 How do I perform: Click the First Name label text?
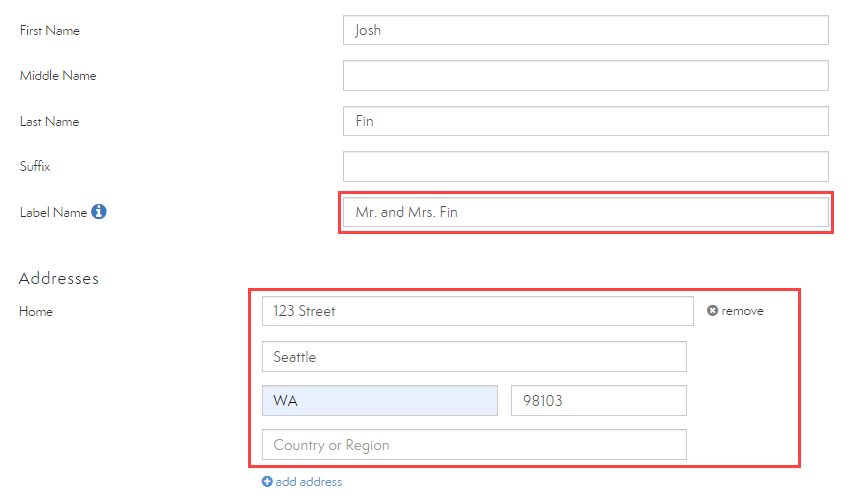(50, 31)
